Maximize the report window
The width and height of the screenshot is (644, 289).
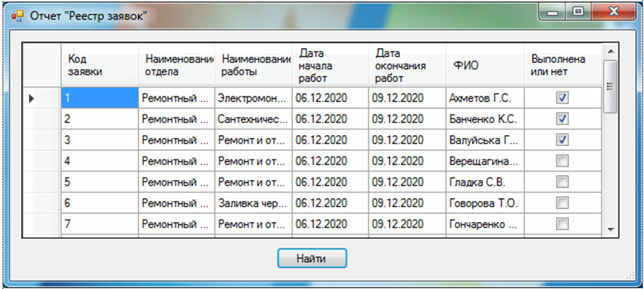[x=578, y=13]
